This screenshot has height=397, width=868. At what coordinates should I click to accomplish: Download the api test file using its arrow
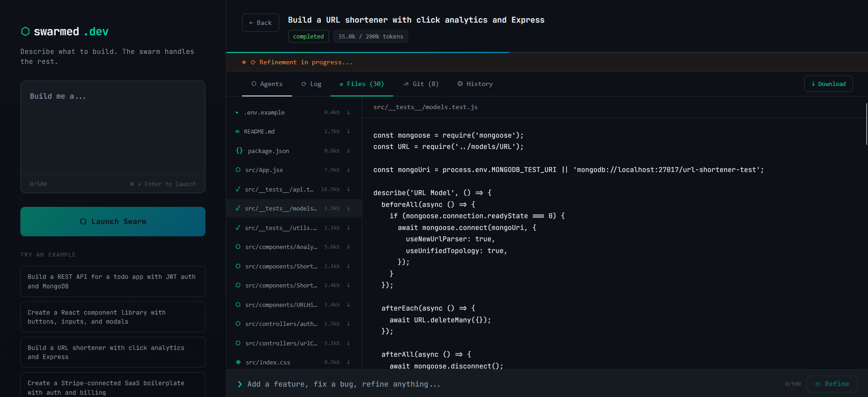[348, 189]
